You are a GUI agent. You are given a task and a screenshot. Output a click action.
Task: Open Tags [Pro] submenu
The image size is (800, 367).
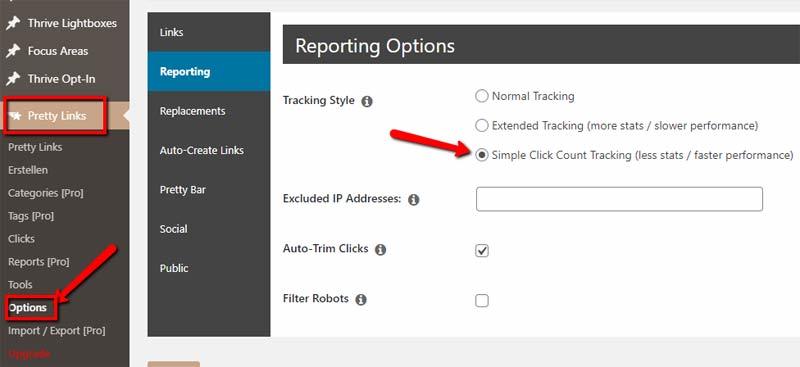(x=31, y=216)
